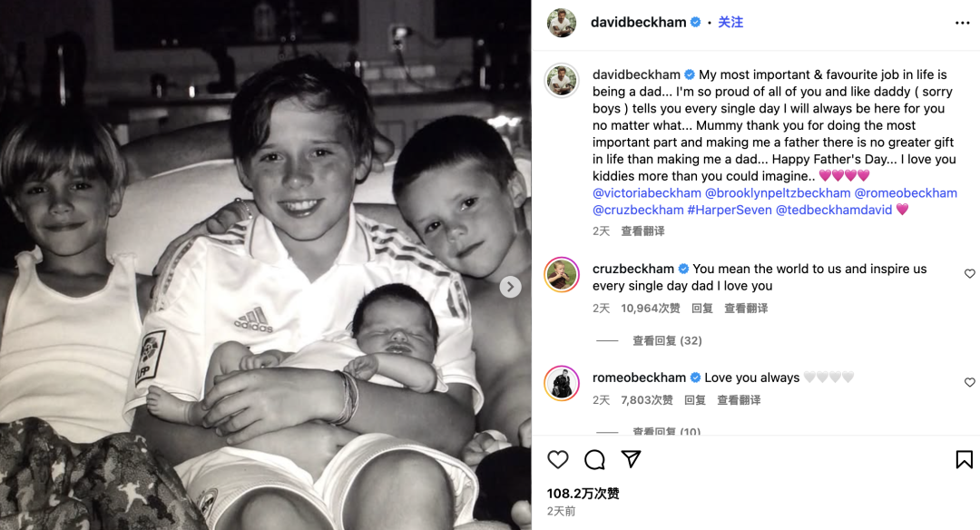View the 108.2万 likes list
The height and width of the screenshot is (530, 980).
coord(583,494)
